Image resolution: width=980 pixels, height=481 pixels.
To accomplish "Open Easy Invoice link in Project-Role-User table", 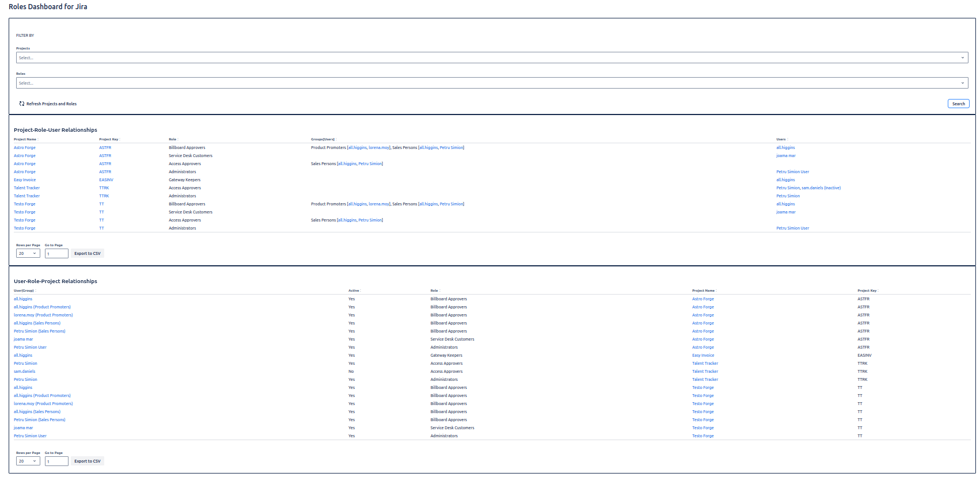I will point(25,180).
